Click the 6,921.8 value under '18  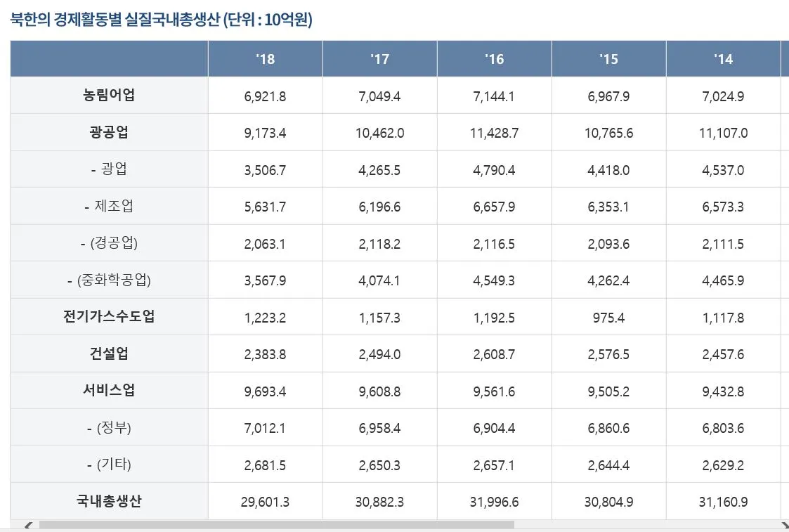(x=265, y=96)
